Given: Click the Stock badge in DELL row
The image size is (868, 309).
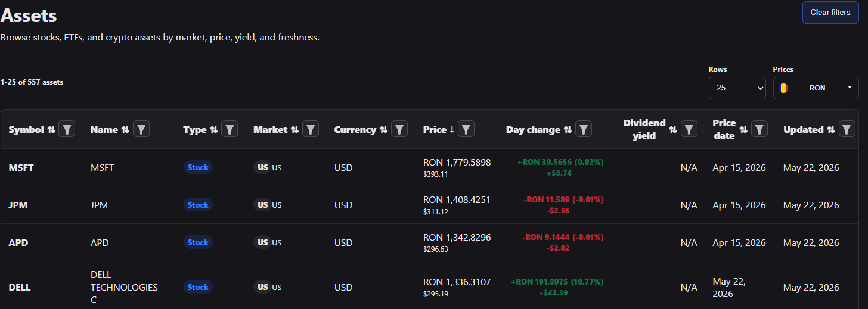Looking at the screenshot, I should tap(198, 287).
